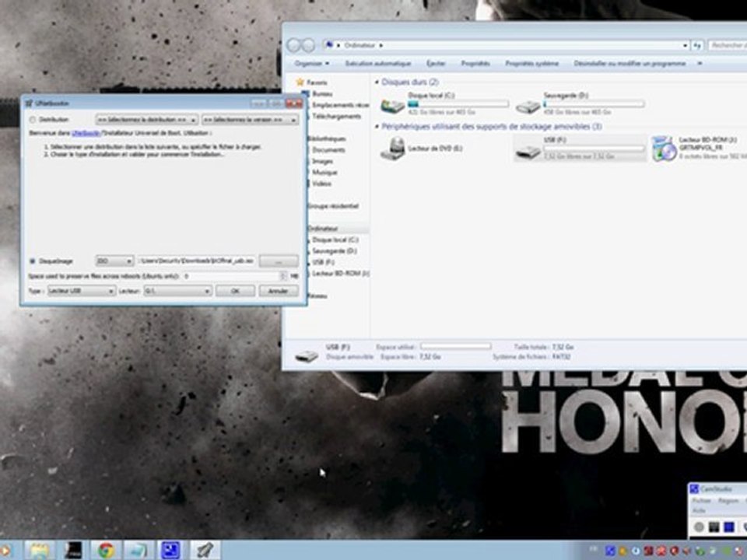Screen dimensions: 747x560
Task: Open Windows Explorer from the taskbar
Action: (x=40, y=550)
